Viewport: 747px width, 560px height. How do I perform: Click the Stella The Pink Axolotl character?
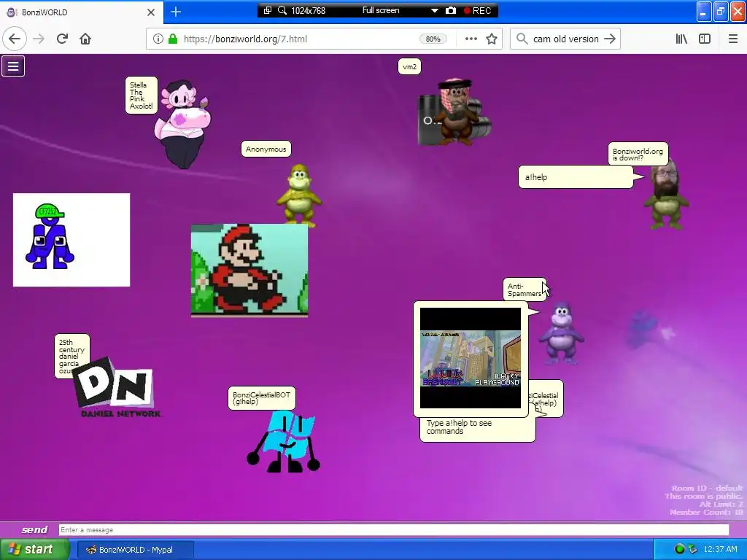182,125
